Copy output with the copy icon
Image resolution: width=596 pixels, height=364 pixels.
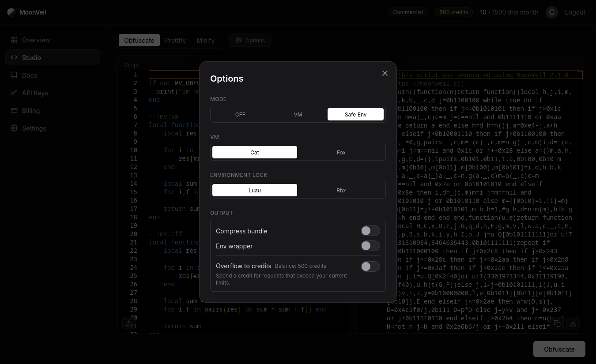[557, 323]
